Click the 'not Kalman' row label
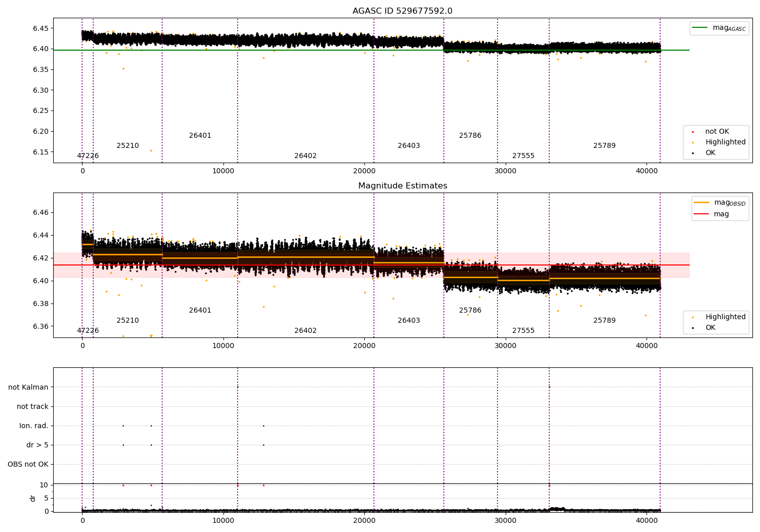Viewport: 760px width, 532px height. (x=28, y=388)
